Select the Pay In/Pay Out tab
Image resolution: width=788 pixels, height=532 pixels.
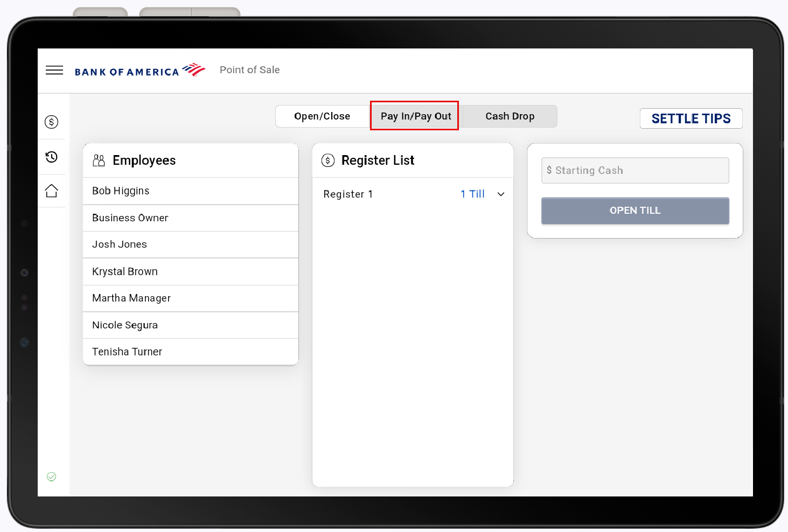[414, 116]
